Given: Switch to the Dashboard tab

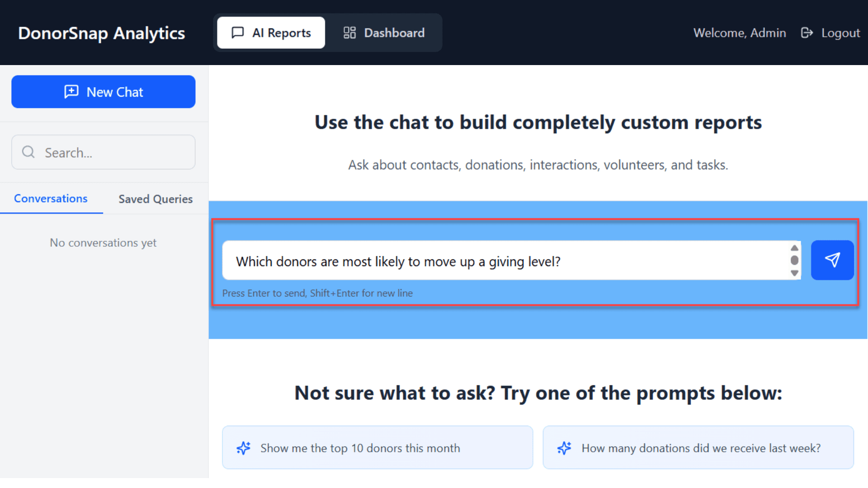Looking at the screenshot, I should 384,33.
